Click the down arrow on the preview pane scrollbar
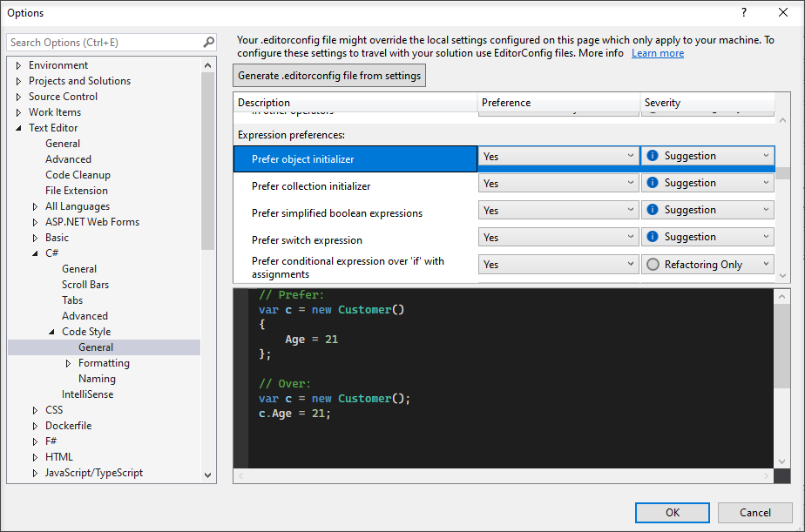 [782, 461]
